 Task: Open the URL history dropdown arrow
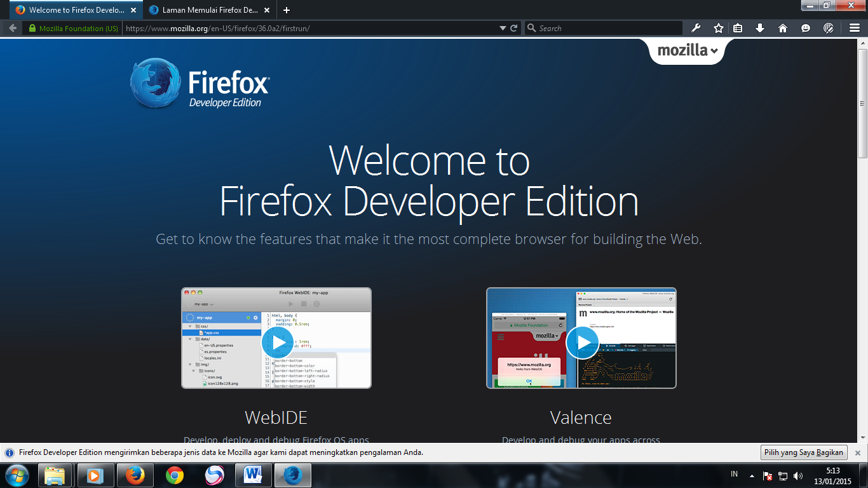coord(503,28)
